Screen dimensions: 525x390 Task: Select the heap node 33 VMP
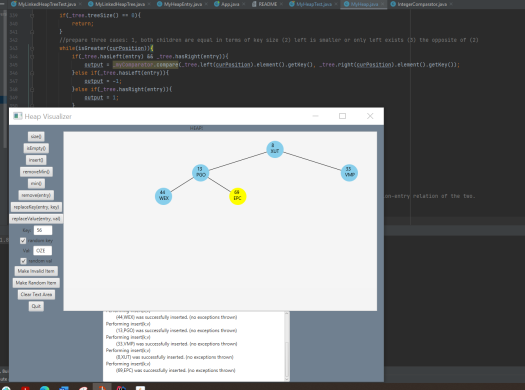(x=349, y=173)
